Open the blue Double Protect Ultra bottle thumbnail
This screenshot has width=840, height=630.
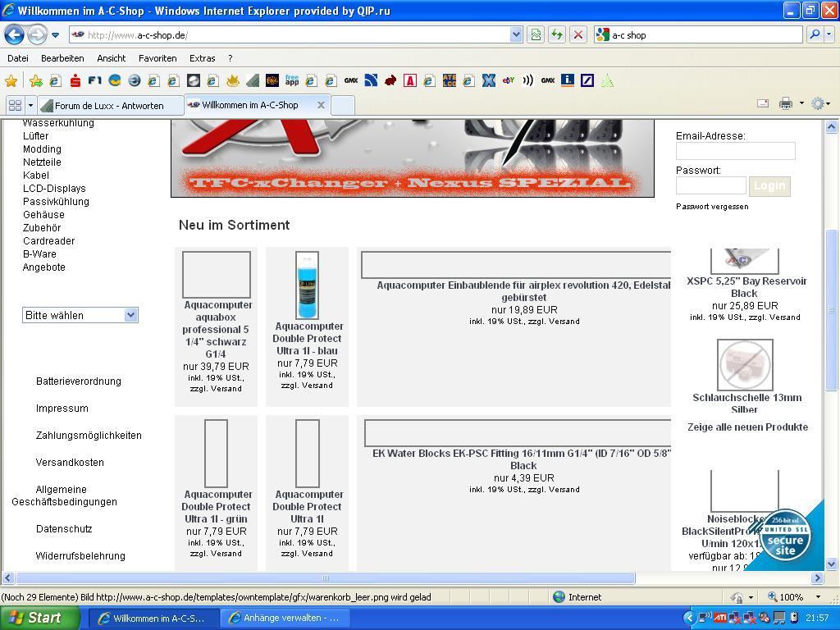tap(307, 285)
